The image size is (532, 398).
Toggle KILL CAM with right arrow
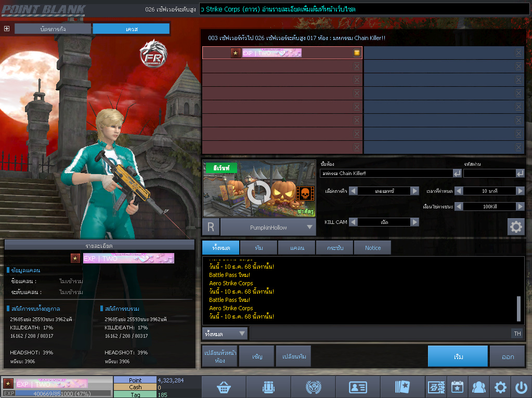click(x=414, y=222)
